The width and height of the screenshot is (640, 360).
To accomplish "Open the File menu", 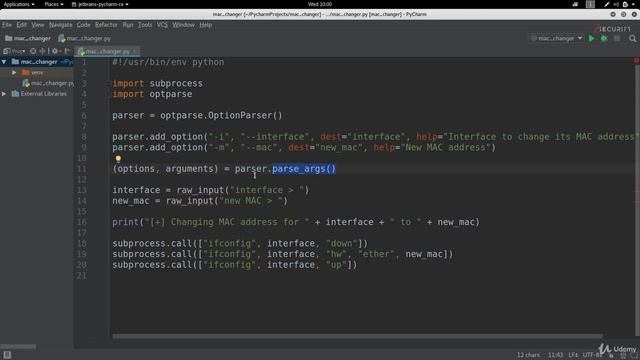I will [7, 25].
